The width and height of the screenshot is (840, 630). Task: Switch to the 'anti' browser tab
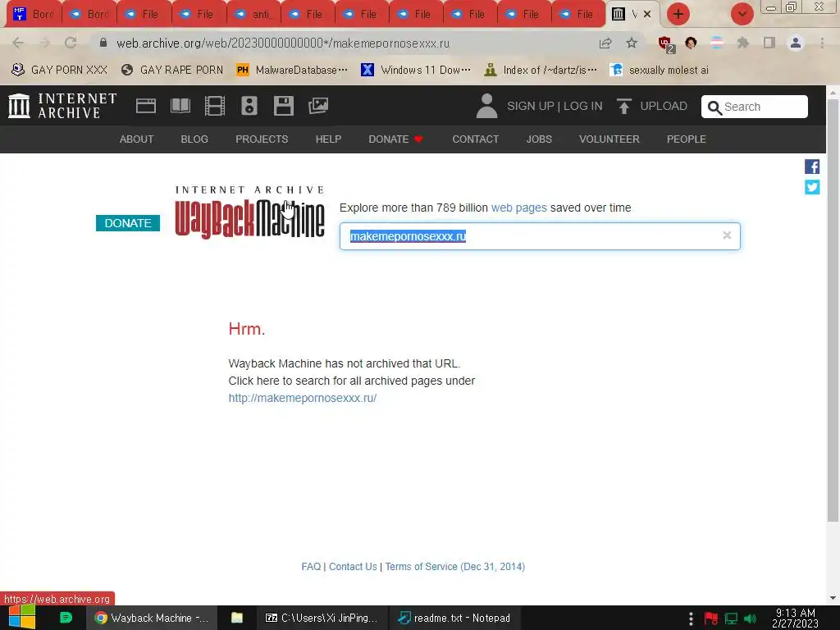[253, 14]
